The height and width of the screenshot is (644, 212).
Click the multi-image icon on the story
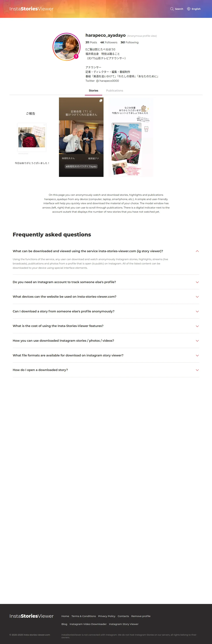coord(101,100)
